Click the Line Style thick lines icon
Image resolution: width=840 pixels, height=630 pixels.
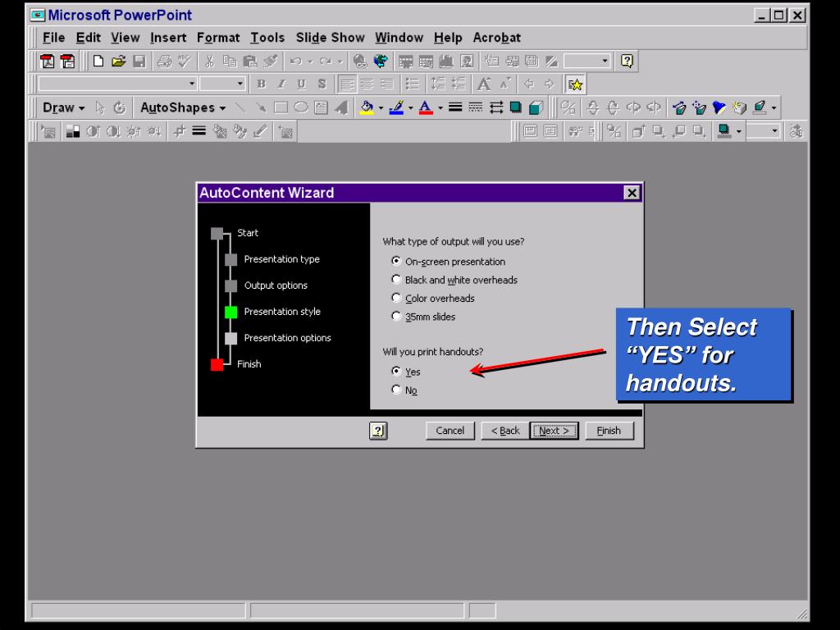[454, 107]
